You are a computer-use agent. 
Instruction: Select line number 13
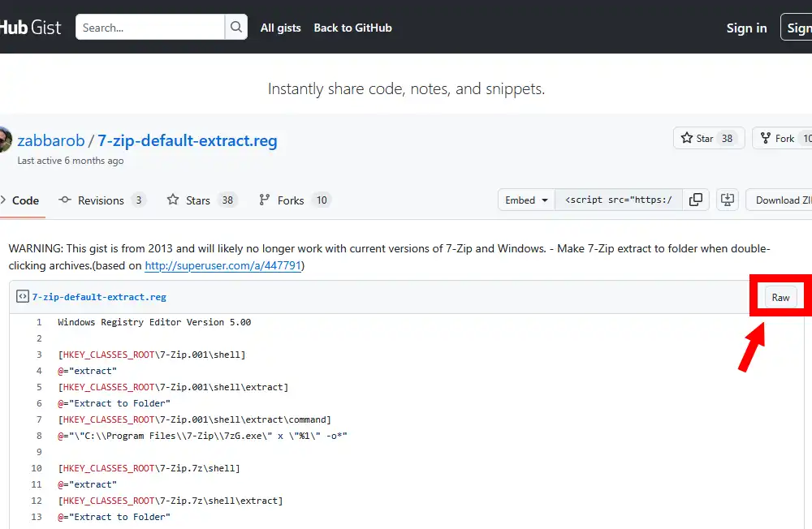[37, 517]
